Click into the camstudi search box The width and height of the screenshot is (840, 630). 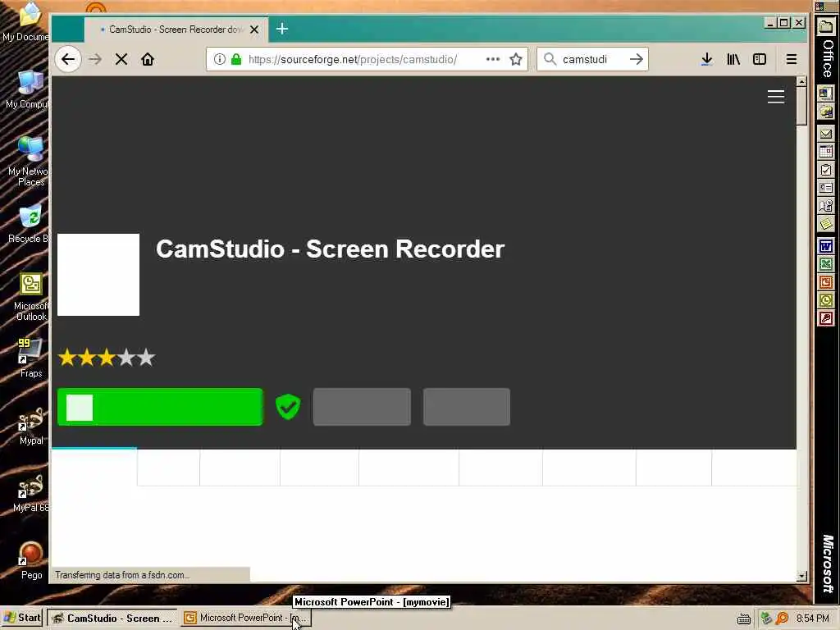click(x=592, y=59)
